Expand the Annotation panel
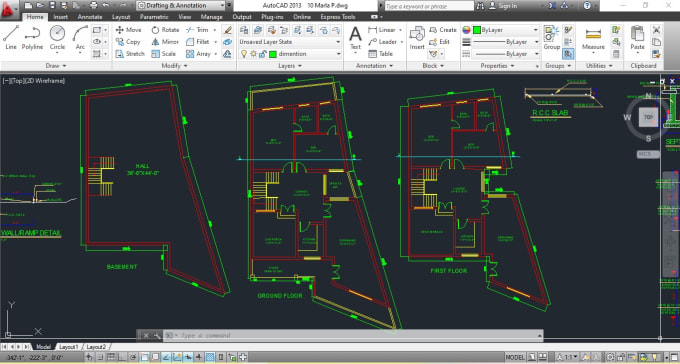The width and height of the screenshot is (680, 364). pos(375,66)
